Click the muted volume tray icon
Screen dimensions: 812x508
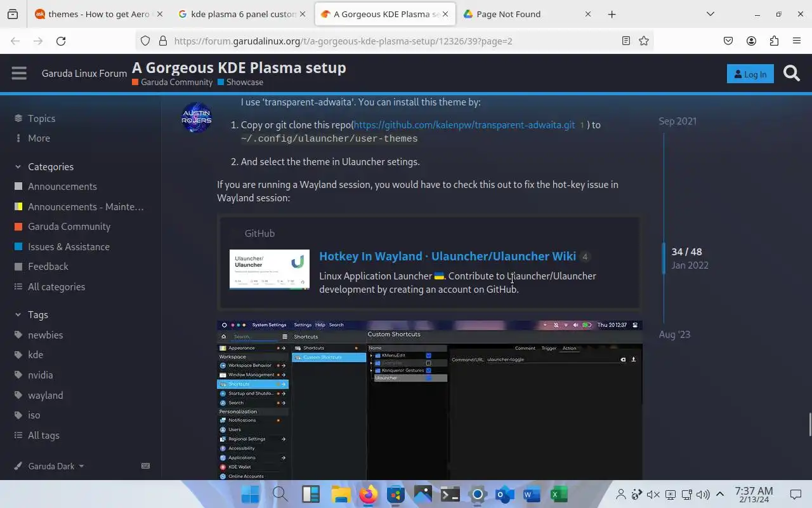653,494
